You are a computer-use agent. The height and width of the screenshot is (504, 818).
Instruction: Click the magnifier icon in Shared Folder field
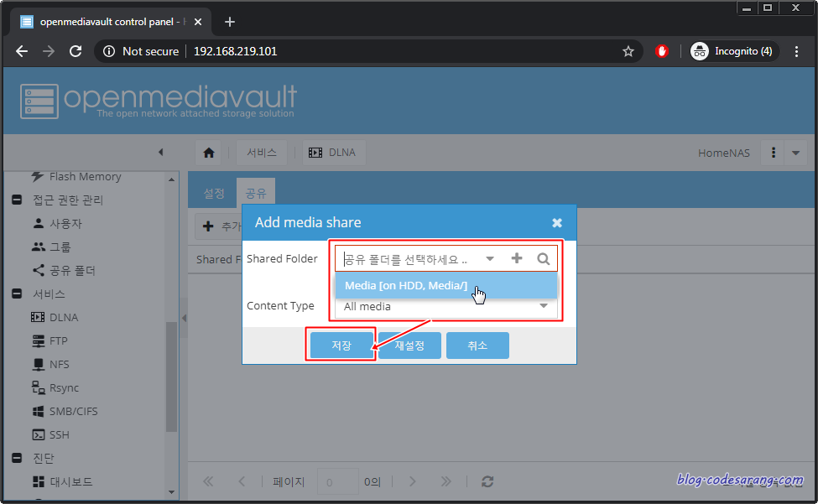click(543, 259)
